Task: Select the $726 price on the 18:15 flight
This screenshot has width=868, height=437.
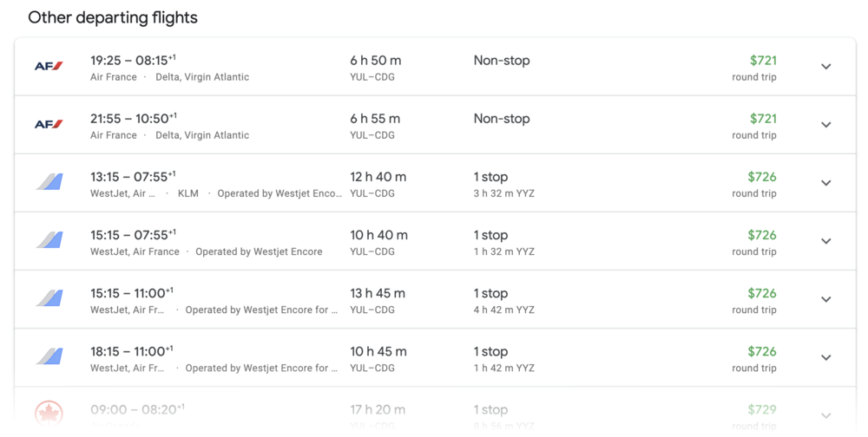Action: click(762, 351)
